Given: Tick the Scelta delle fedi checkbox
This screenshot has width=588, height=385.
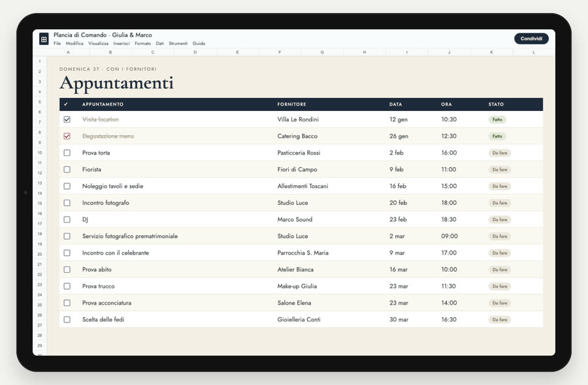Looking at the screenshot, I should pyautogui.click(x=67, y=320).
